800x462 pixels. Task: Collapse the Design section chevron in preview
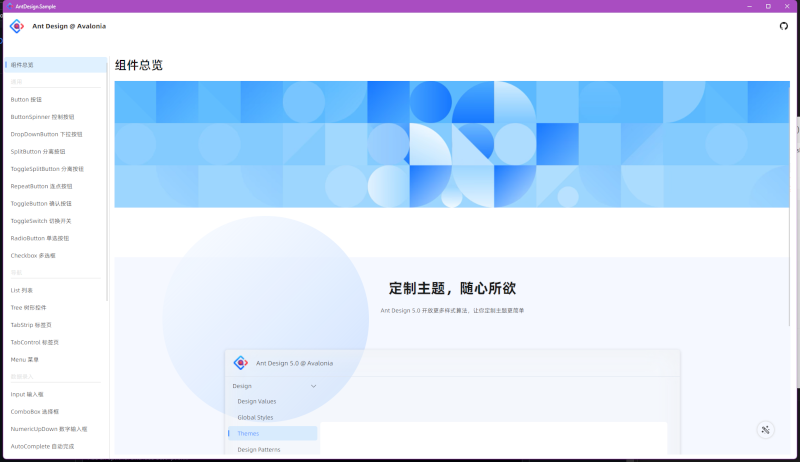tap(313, 385)
